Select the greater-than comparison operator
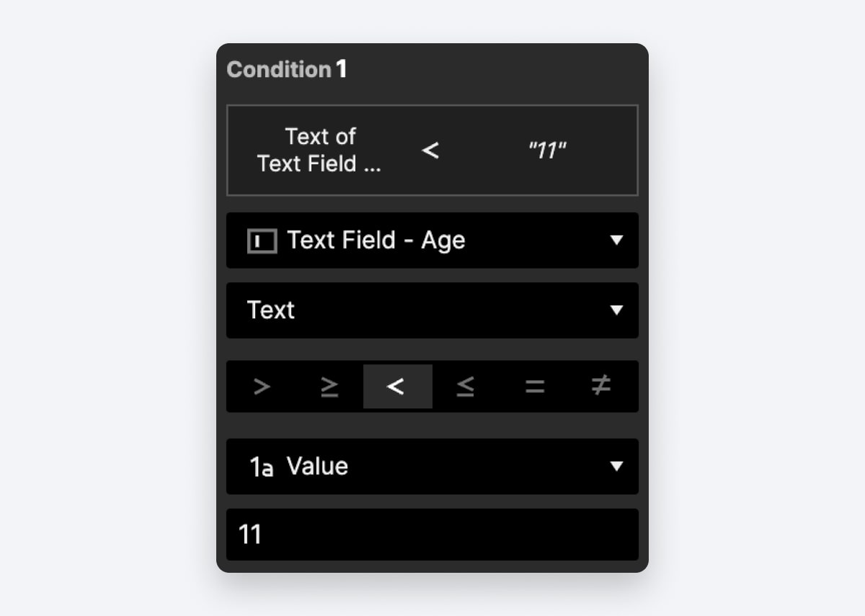The height and width of the screenshot is (616, 865). (x=262, y=386)
